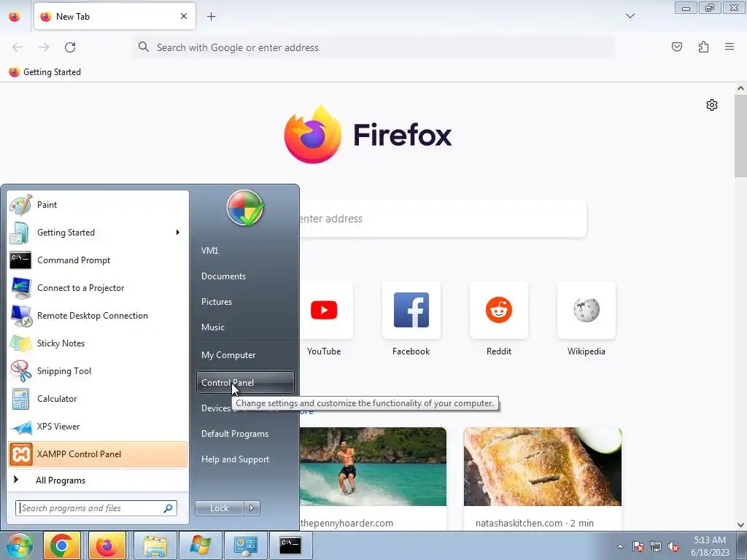The image size is (747, 560).
Task: Open Calculator from Start menu
Action: point(98,399)
